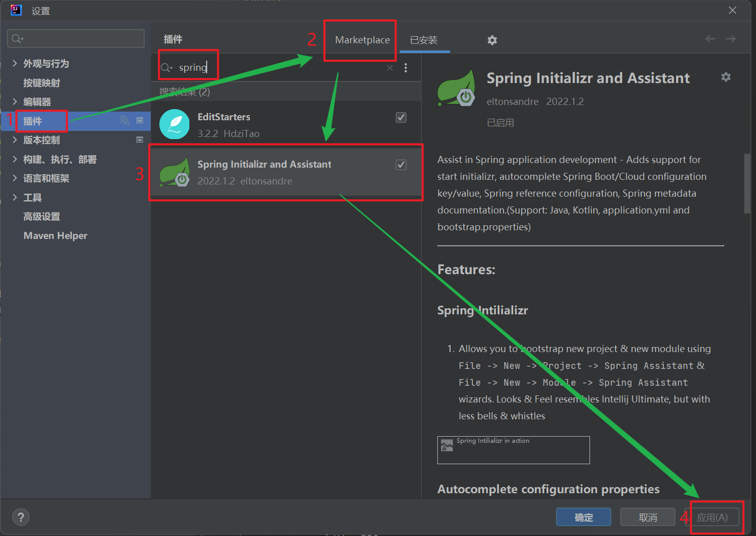Click the translate icon on the plugins row
Screen dimensions: 756x536
pos(124,120)
